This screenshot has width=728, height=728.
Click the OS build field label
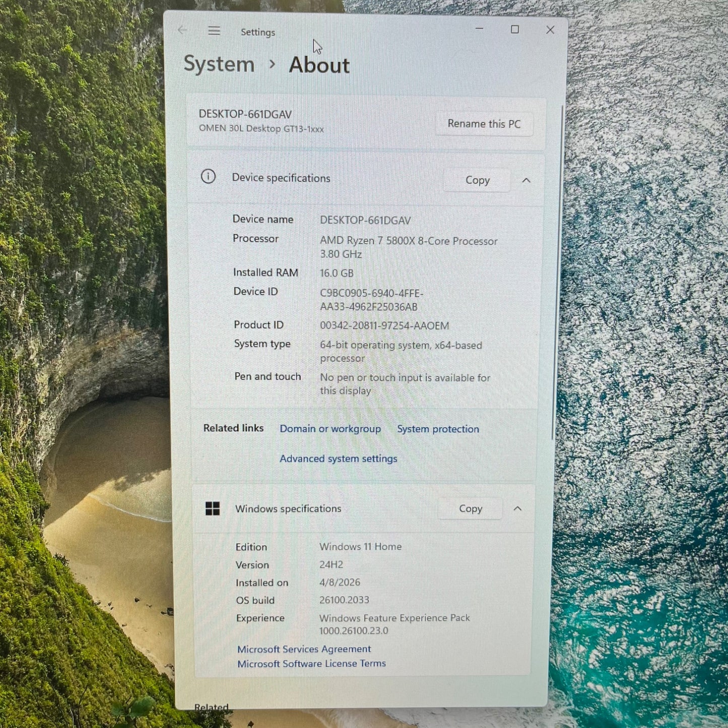(x=255, y=601)
